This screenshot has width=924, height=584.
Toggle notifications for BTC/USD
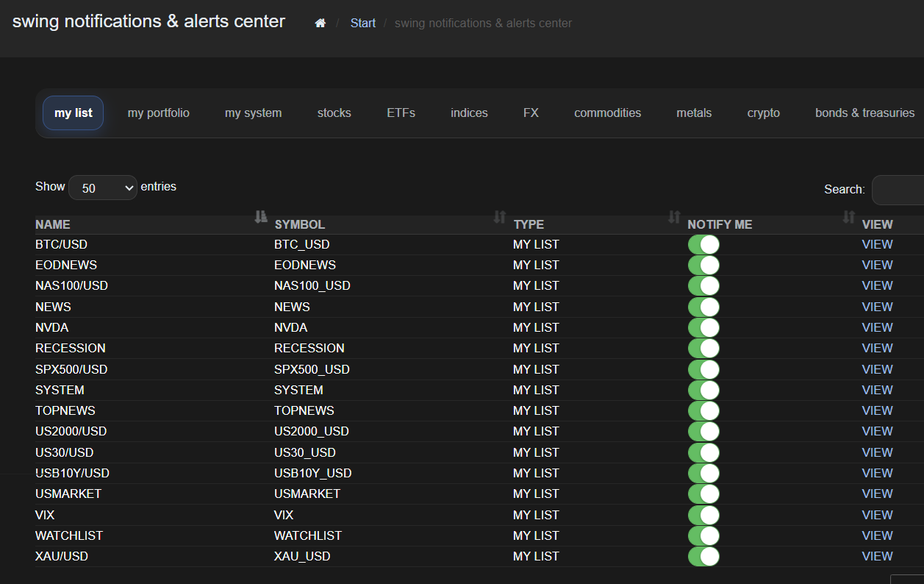[x=703, y=245]
